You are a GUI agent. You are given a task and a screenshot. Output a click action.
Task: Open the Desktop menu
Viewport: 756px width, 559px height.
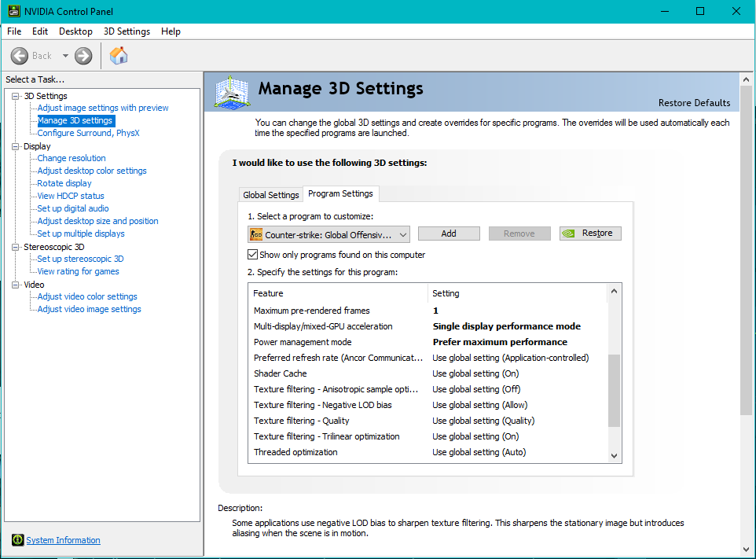coord(75,31)
